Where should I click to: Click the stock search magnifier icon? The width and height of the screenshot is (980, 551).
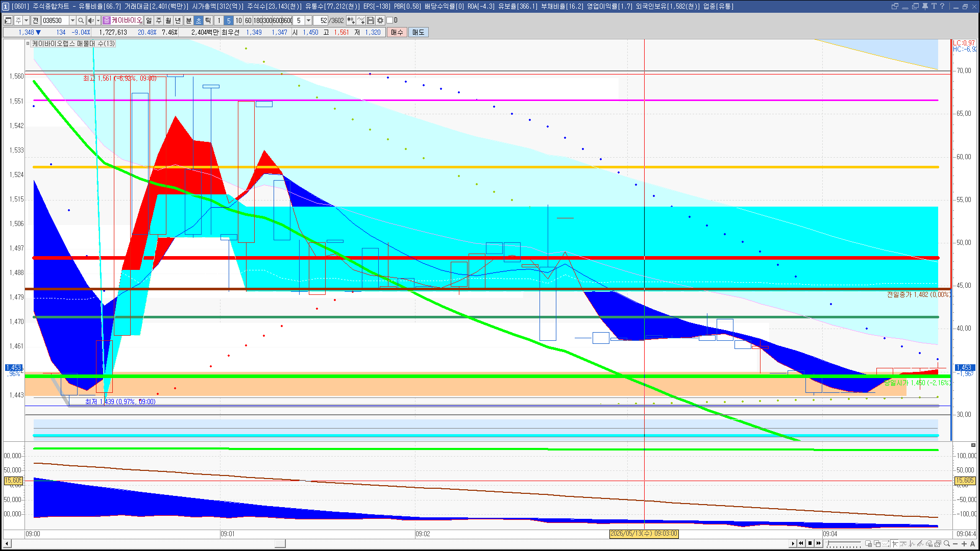(81, 20)
